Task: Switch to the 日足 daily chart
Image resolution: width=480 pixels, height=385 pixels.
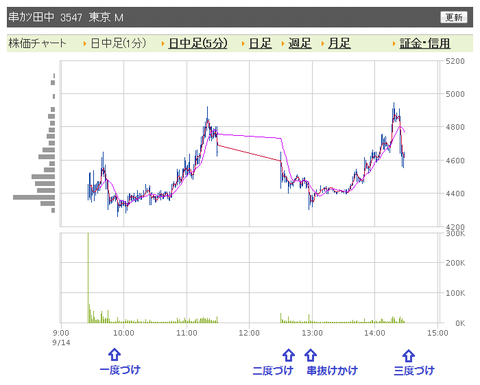Action: (260, 43)
